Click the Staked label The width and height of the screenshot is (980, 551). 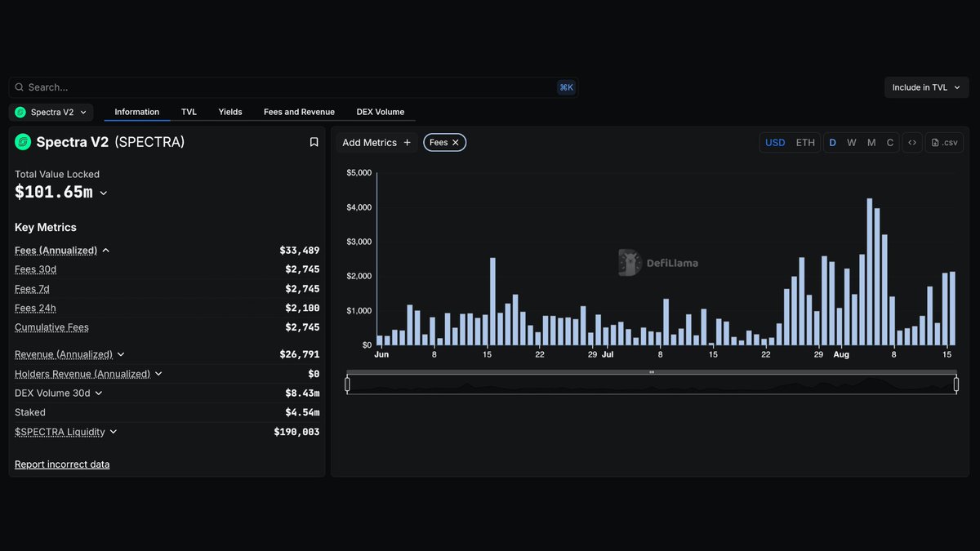click(x=30, y=413)
